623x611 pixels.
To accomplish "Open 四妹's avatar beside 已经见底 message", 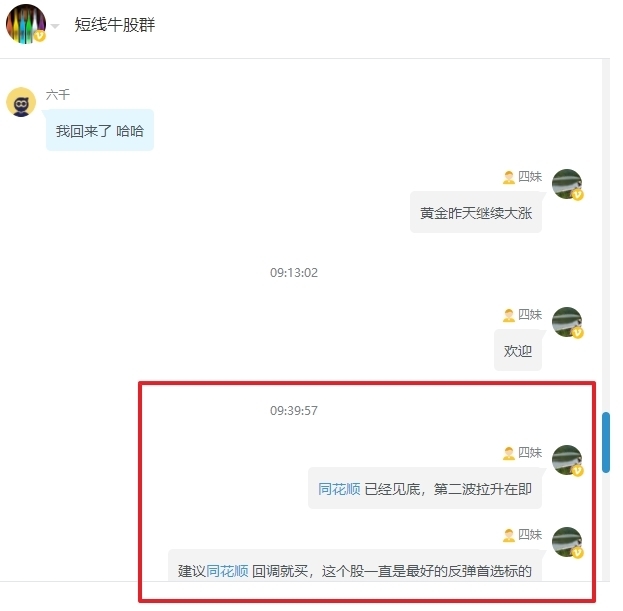I will [x=567, y=460].
